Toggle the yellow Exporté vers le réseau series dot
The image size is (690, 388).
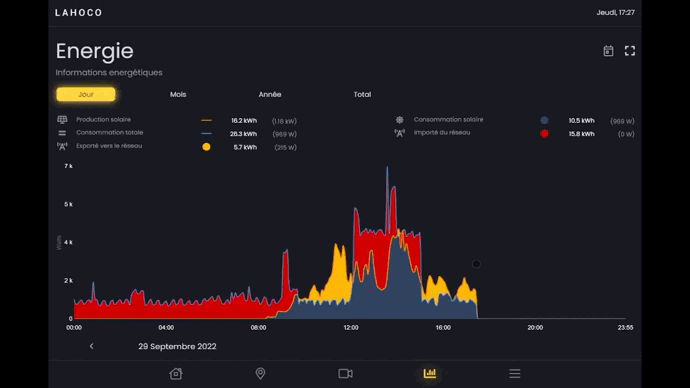pyautogui.click(x=206, y=147)
